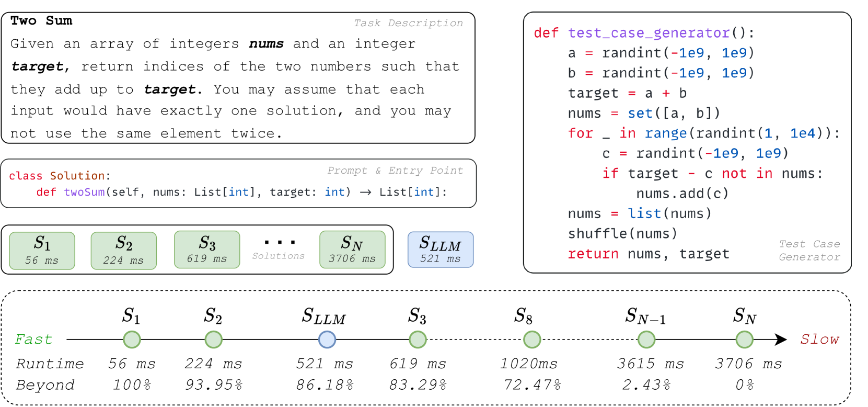The width and height of the screenshot is (868, 407).
Task: Select the '86.18%' Beyond value
Action: [x=325, y=385]
